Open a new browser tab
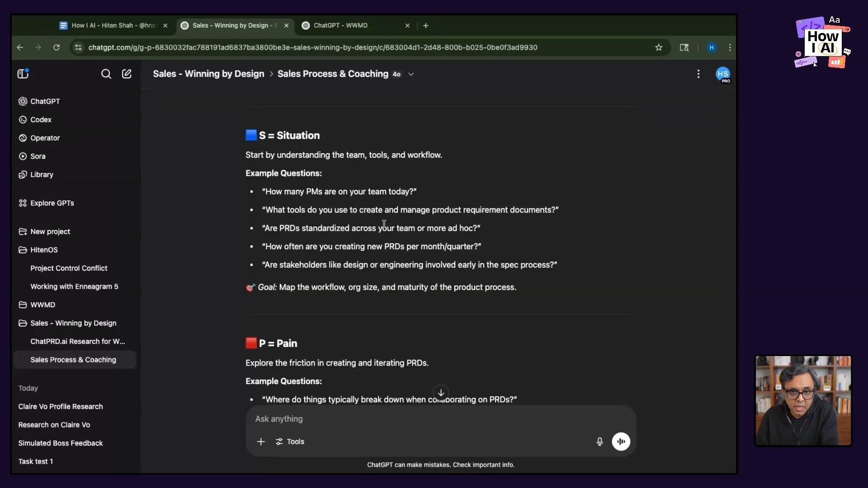868x488 pixels. (x=425, y=26)
